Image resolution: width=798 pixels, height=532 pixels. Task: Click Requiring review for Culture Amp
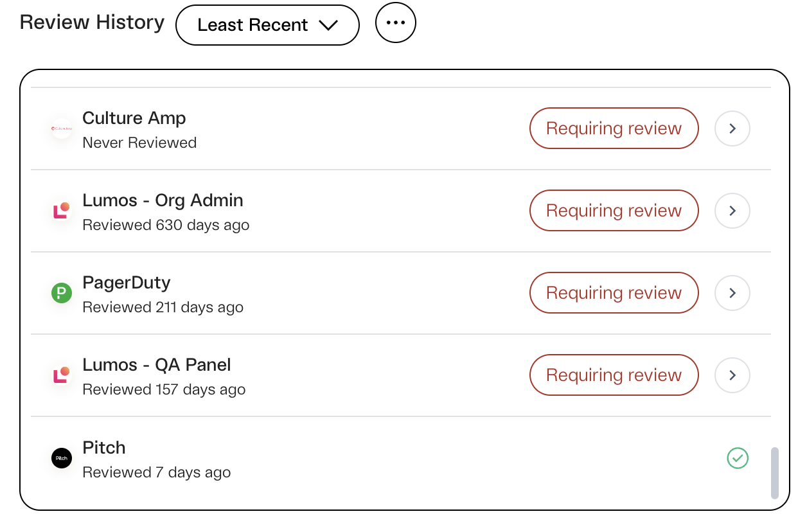click(x=614, y=129)
